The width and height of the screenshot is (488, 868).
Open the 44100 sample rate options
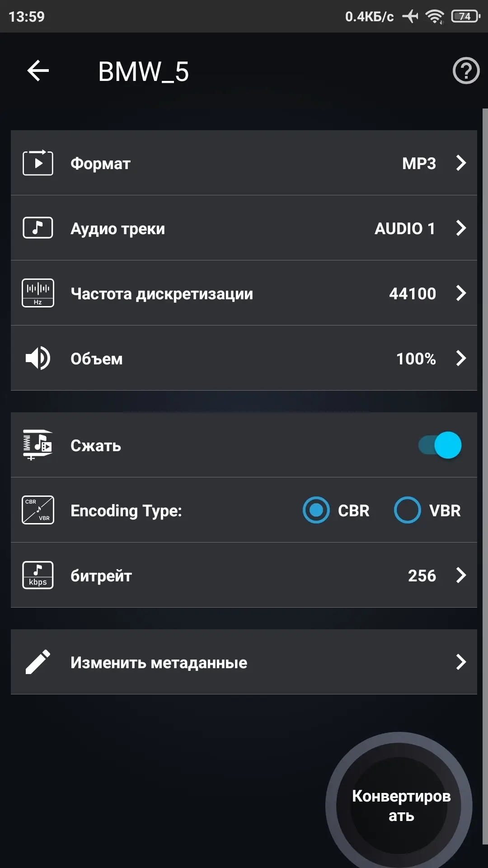tap(412, 293)
